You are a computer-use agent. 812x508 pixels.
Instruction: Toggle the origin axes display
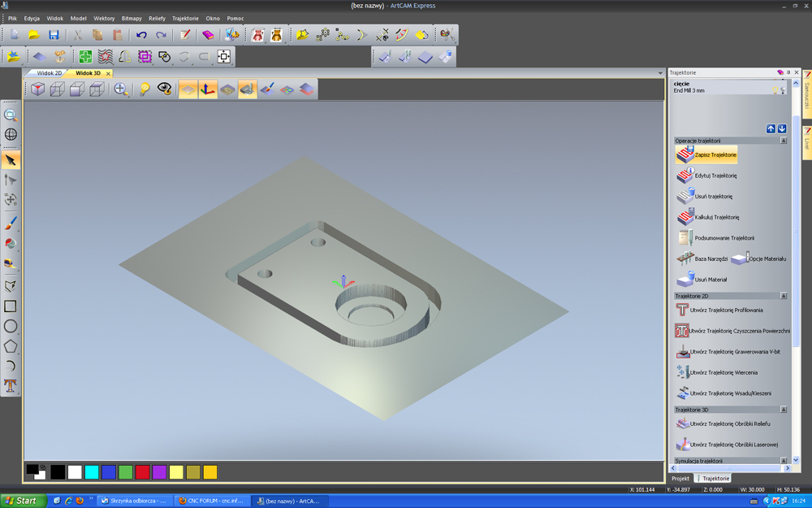click(x=208, y=89)
